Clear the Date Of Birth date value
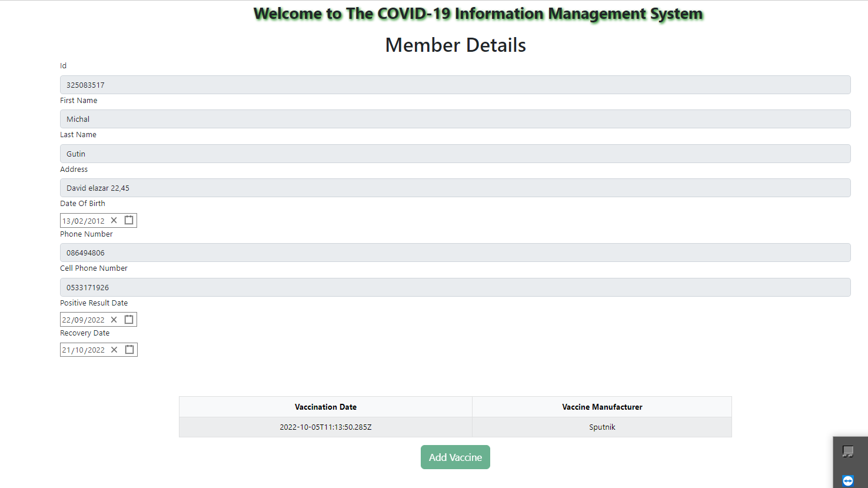 pos(115,220)
